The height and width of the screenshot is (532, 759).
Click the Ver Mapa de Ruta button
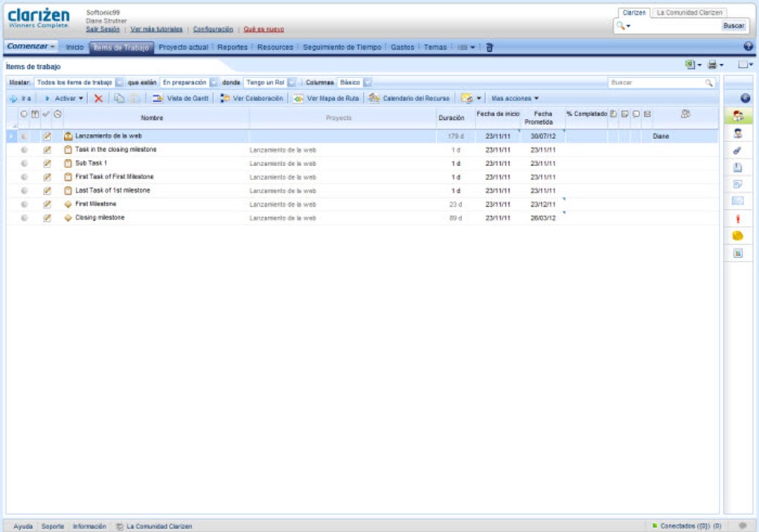pyautogui.click(x=326, y=98)
